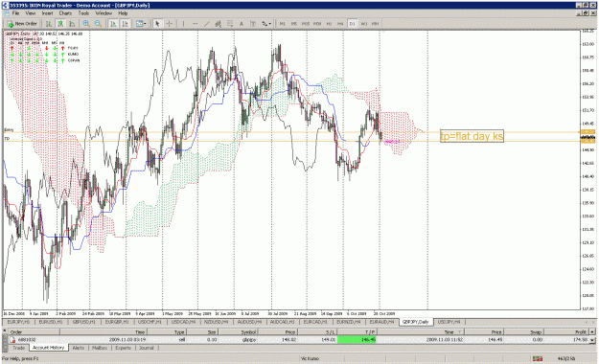This screenshot has width=599, height=364.
Task: Open the Journal terminal tab
Action: [146, 348]
